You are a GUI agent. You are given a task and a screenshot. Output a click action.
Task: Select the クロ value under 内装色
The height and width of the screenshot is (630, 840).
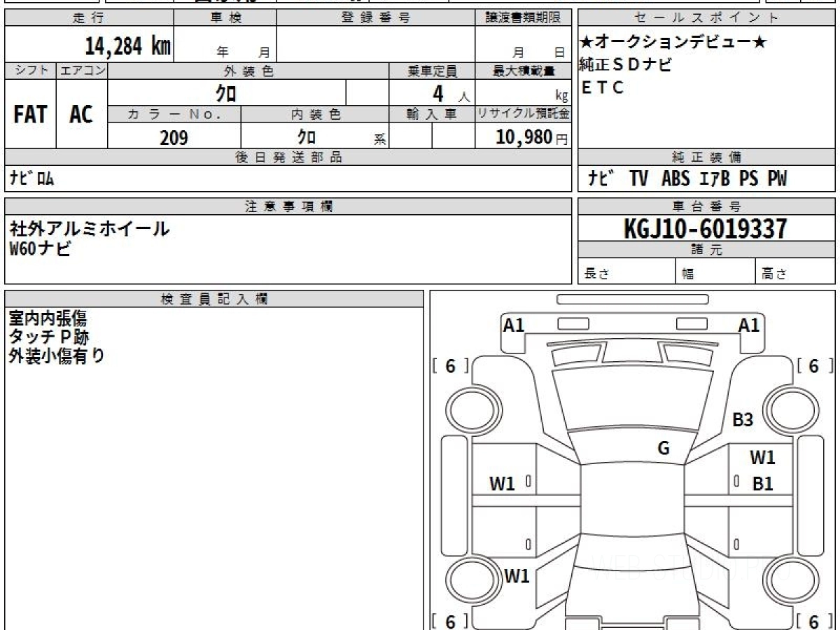(307, 136)
